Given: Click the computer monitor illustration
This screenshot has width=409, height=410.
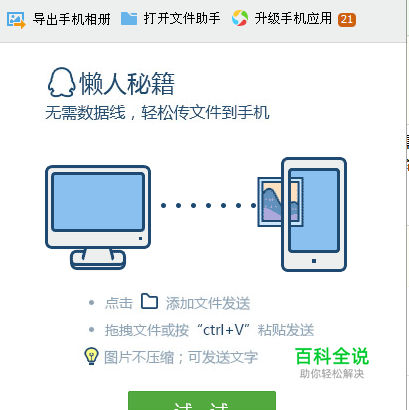Looking at the screenshot, I should tap(98, 217).
